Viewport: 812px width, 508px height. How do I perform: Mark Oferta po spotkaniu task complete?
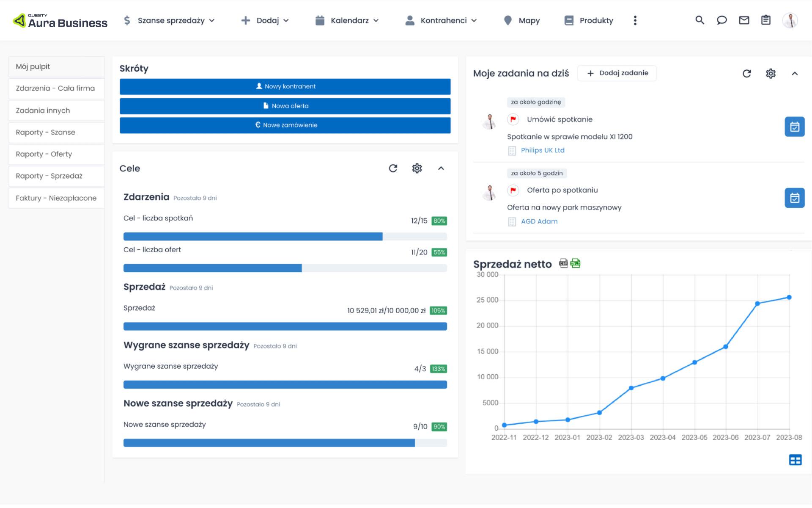pyautogui.click(x=794, y=198)
